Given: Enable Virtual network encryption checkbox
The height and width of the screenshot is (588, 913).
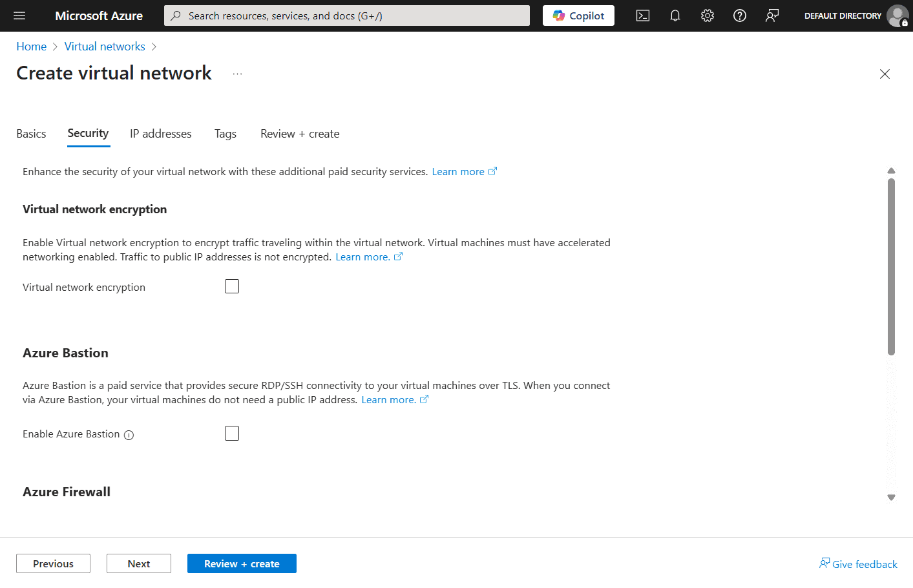Looking at the screenshot, I should (x=232, y=286).
